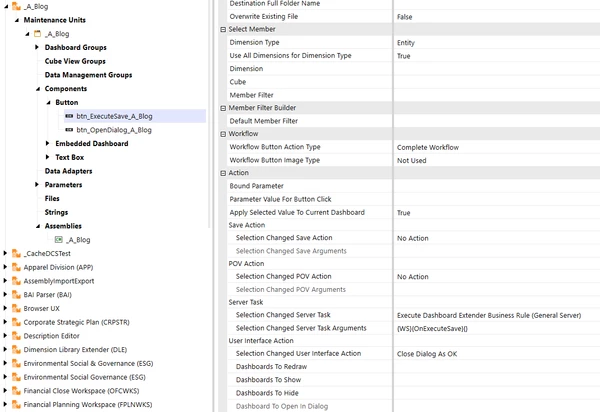Collapse the Assemblies node
This screenshot has width=600, height=412.
pyautogui.click(x=38, y=226)
